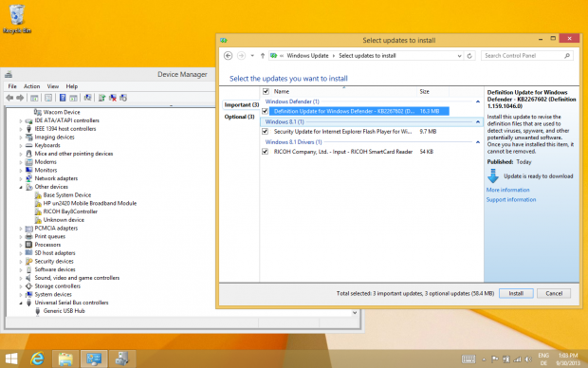Screen dimensions: 588x368
Task: Select Optional (3) updates tab
Action: coord(239,117)
